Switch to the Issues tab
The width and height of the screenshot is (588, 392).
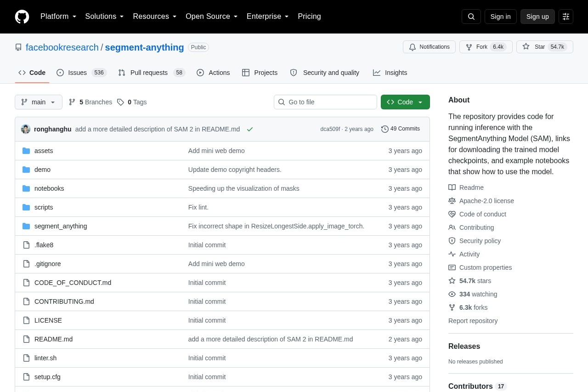(x=82, y=73)
